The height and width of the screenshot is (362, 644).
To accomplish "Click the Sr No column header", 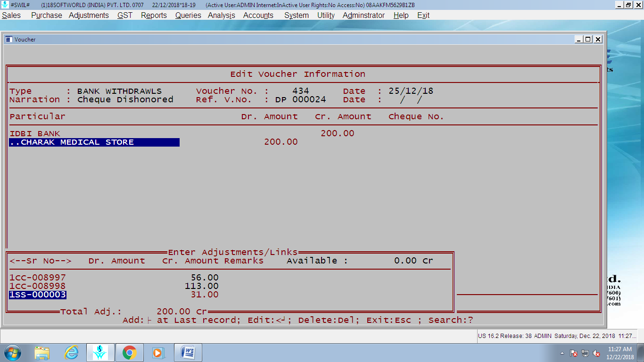I will 41,261.
